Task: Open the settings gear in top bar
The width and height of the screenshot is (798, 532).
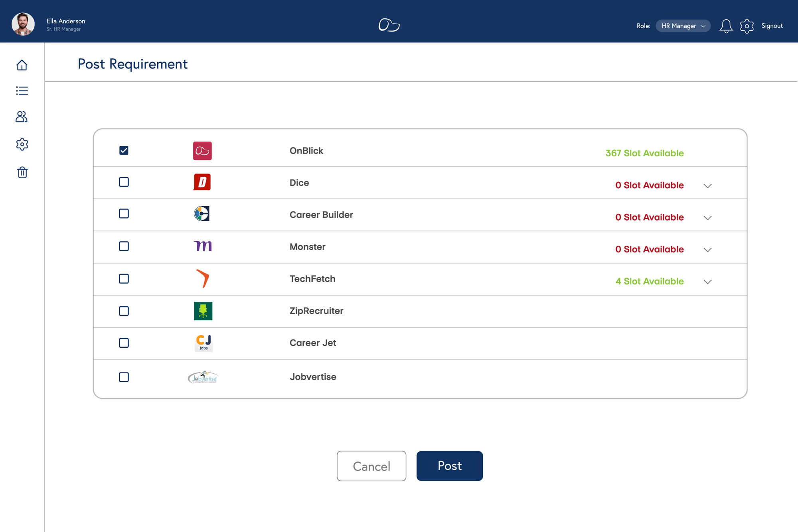Action: (747, 26)
